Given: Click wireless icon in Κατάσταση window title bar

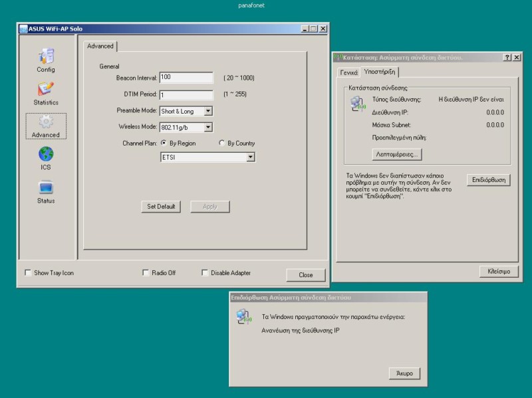Looking at the screenshot, I should click(x=338, y=57).
